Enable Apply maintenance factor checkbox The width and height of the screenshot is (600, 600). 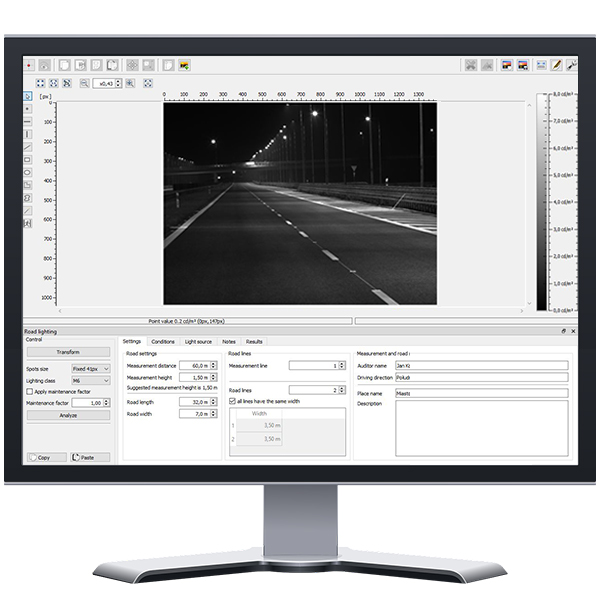(x=29, y=391)
